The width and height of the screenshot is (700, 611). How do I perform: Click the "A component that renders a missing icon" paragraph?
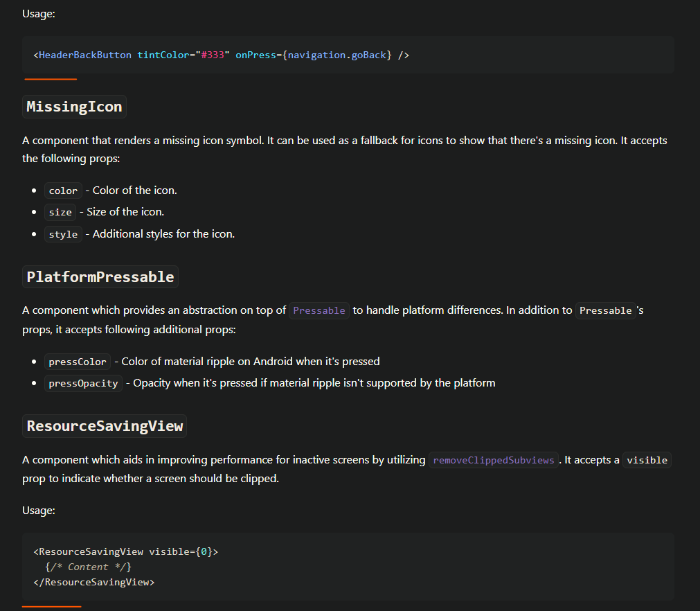click(345, 149)
